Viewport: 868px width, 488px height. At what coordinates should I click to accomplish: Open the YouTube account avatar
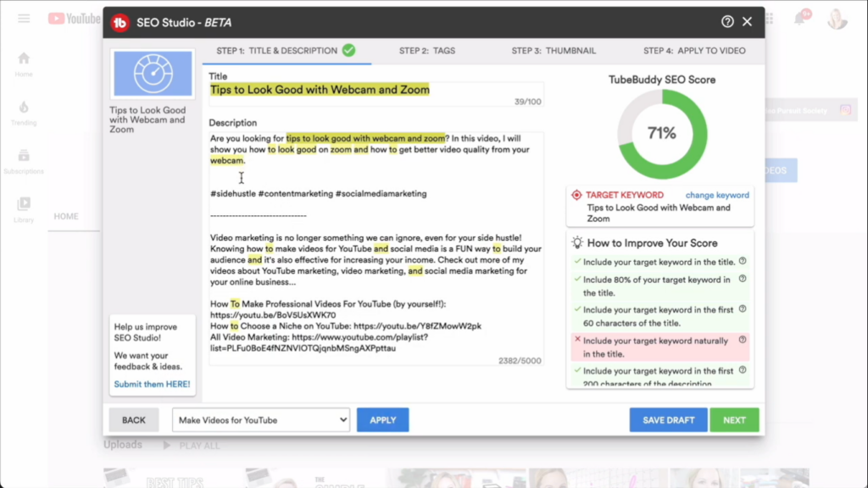click(x=837, y=19)
